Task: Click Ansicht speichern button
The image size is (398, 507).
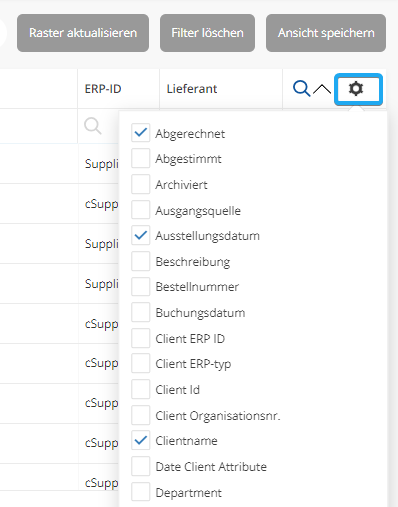Action: point(326,33)
